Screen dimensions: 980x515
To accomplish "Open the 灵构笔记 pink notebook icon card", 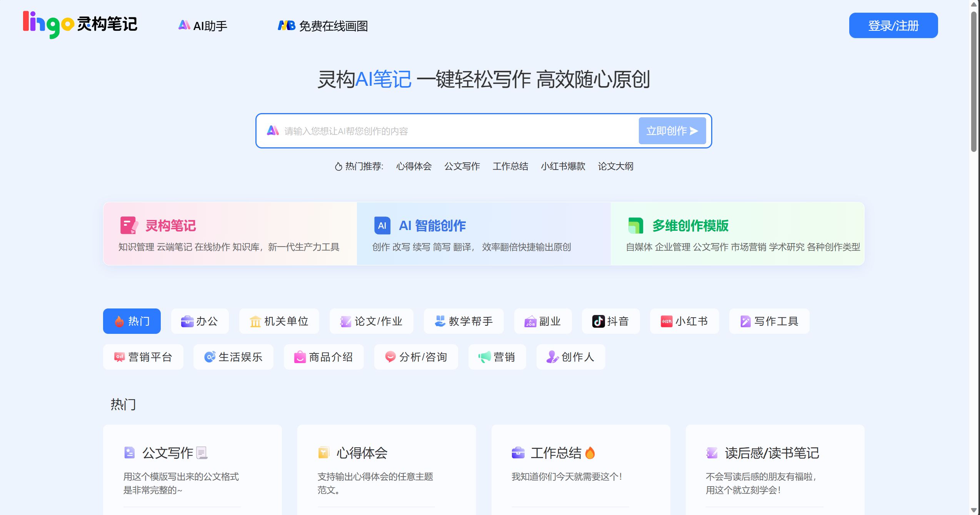I will 128,225.
